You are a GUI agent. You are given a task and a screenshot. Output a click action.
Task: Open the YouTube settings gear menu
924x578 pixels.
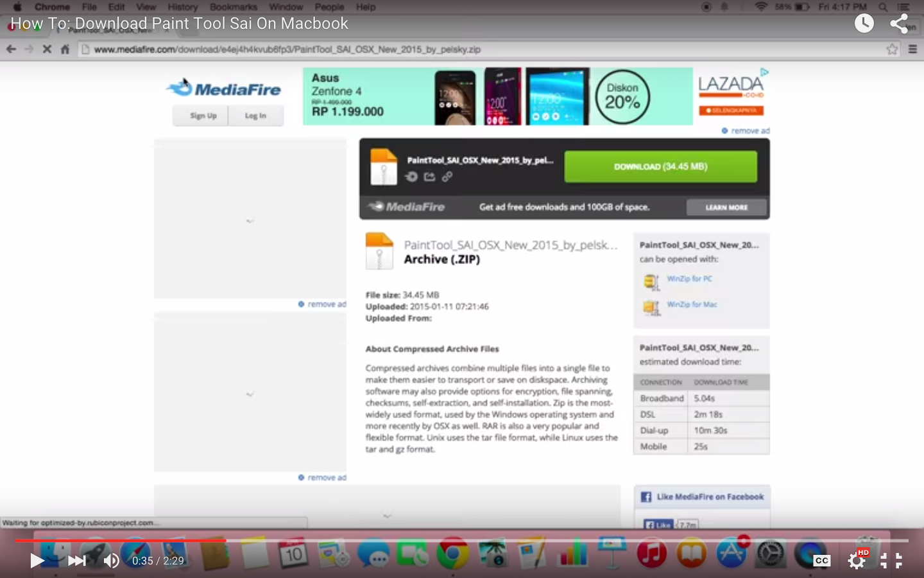[x=857, y=561]
